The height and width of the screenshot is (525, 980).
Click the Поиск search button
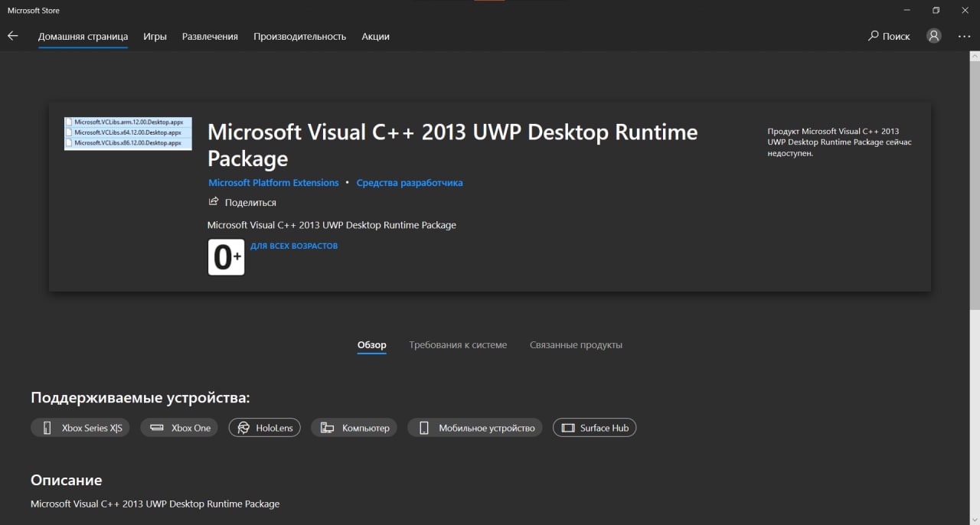[x=889, y=36]
